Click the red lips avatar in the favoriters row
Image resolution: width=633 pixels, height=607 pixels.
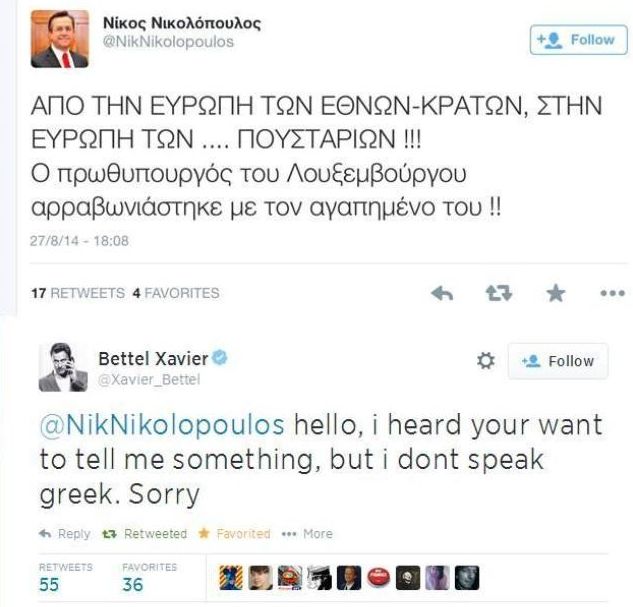coord(378,577)
